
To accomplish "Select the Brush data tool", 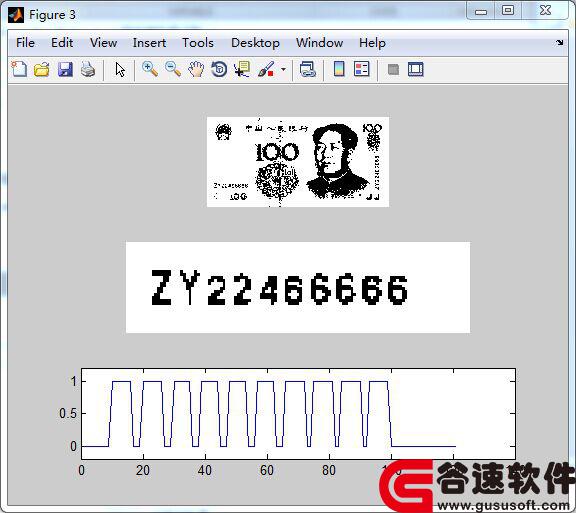I will point(266,69).
